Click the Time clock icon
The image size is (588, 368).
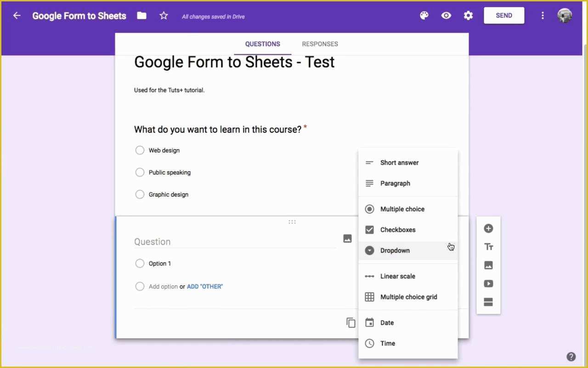369,343
